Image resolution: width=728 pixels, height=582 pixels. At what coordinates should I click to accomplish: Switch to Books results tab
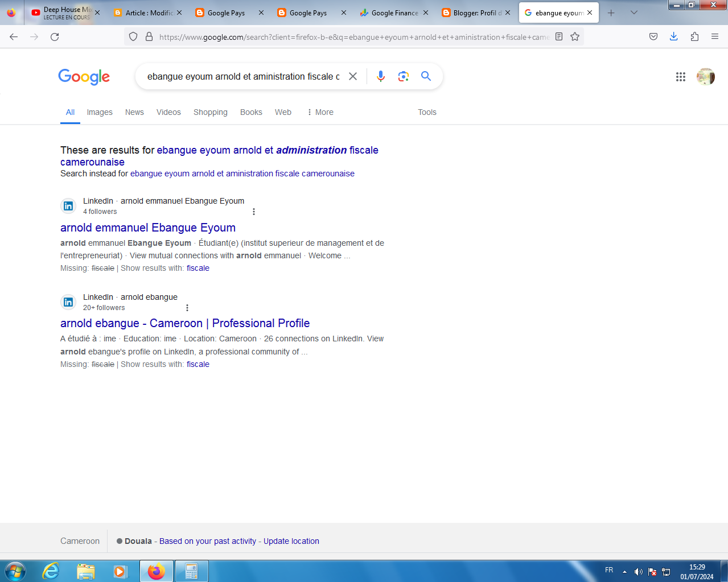pos(251,112)
